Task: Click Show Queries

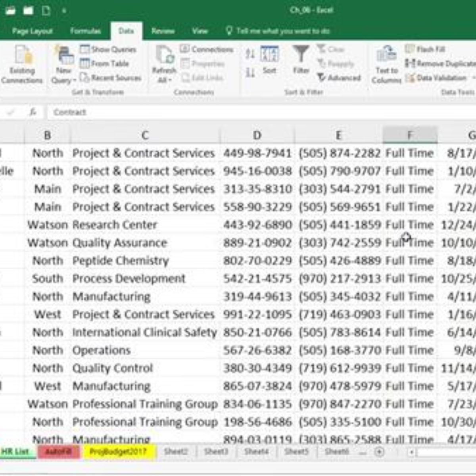Action: [x=108, y=49]
